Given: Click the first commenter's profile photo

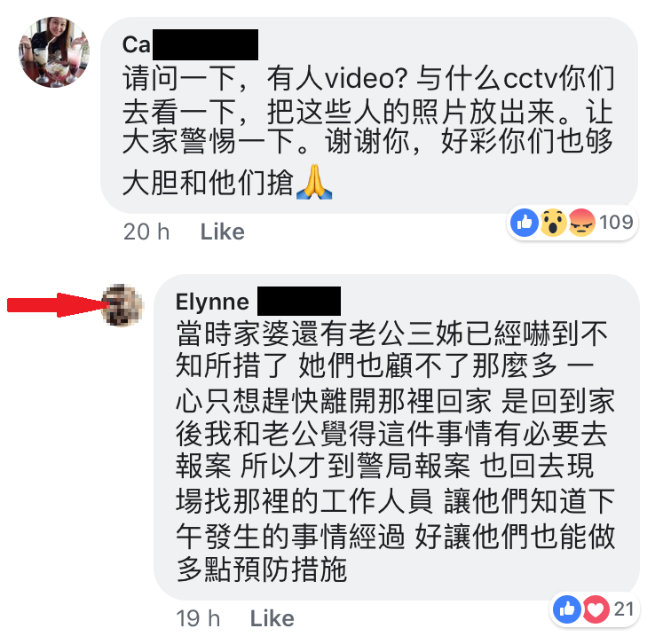Looking at the screenshot, I should click(54, 52).
